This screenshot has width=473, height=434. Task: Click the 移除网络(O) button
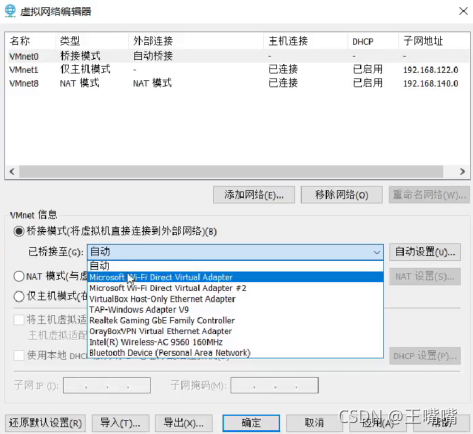[x=342, y=195]
